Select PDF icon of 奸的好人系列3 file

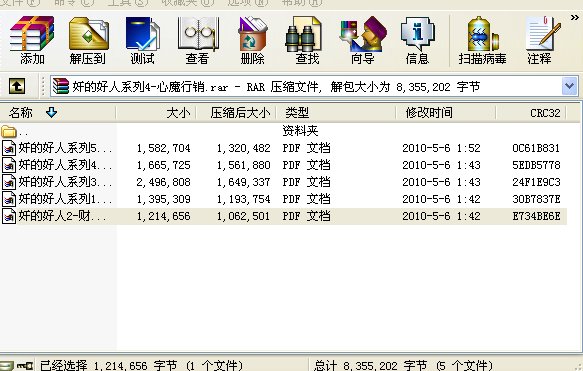(x=9, y=182)
